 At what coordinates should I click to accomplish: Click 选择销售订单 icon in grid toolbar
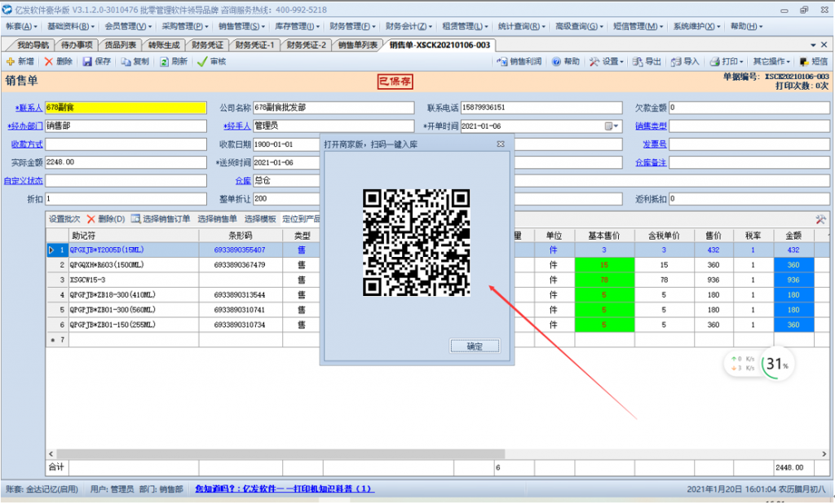(x=136, y=219)
